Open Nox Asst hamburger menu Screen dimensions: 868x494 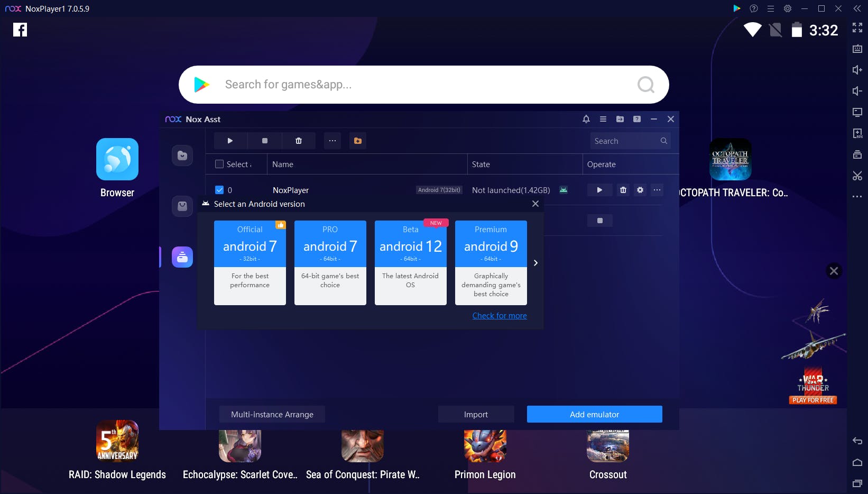tap(603, 119)
